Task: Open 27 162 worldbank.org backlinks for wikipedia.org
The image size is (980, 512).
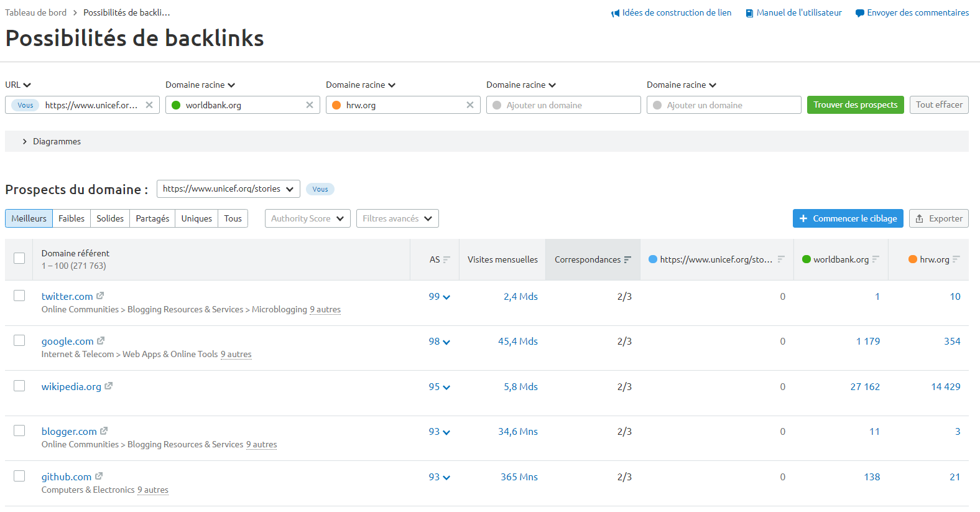Action: click(865, 386)
